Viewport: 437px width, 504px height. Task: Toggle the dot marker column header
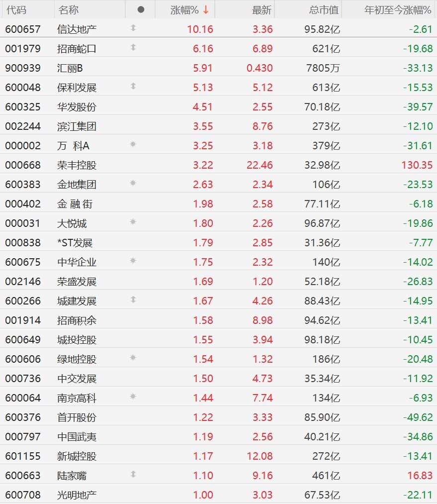pos(141,9)
